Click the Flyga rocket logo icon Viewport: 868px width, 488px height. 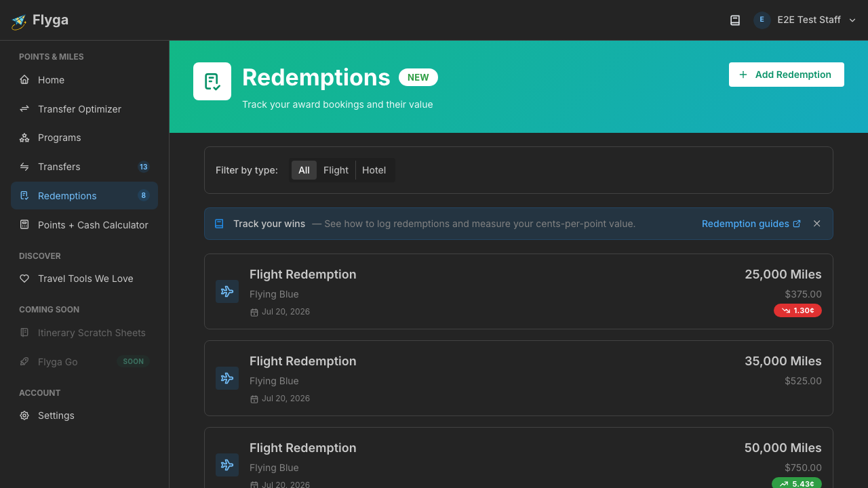coord(18,21)
